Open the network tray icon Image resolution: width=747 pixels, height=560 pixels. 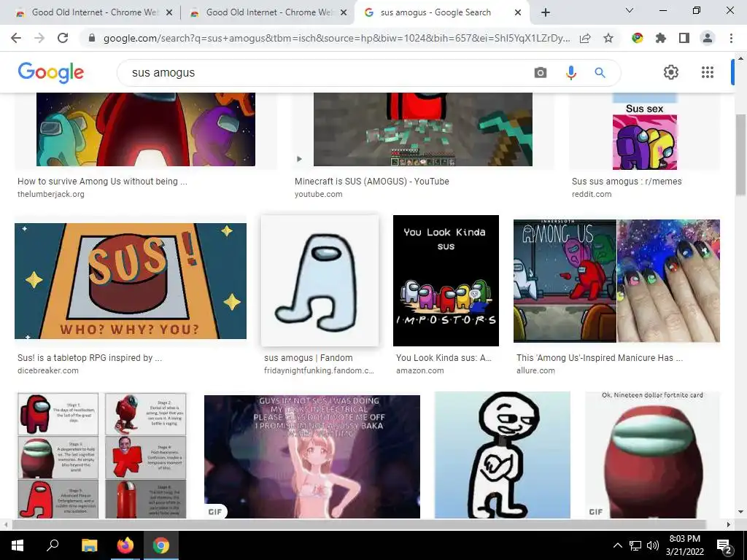[635, 545]
